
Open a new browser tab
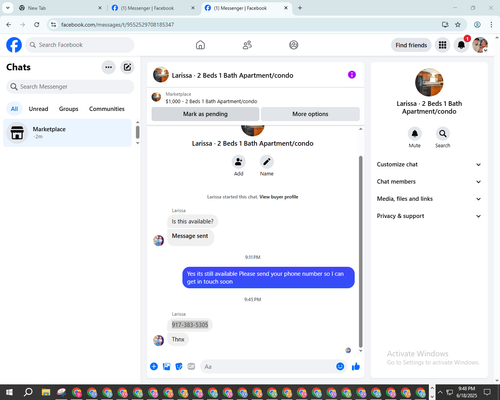[300, 8]
